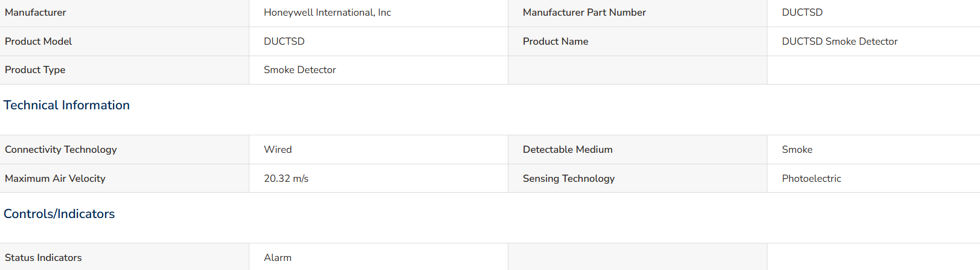This screenshot has height=270, width=980.
Task: Click the Controls/Indicators heading
Action: click(x=59, y=214)
